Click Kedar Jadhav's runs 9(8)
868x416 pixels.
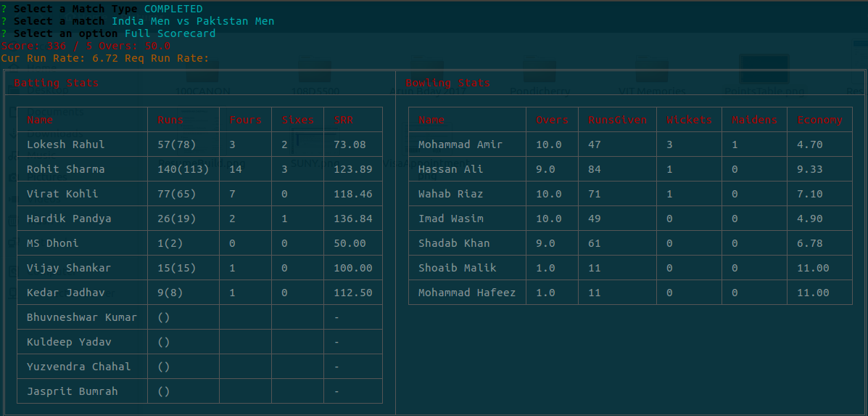coord(170,293)
